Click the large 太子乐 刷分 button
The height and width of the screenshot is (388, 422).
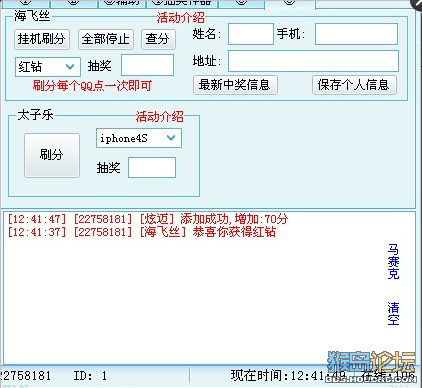pos(52,155)
